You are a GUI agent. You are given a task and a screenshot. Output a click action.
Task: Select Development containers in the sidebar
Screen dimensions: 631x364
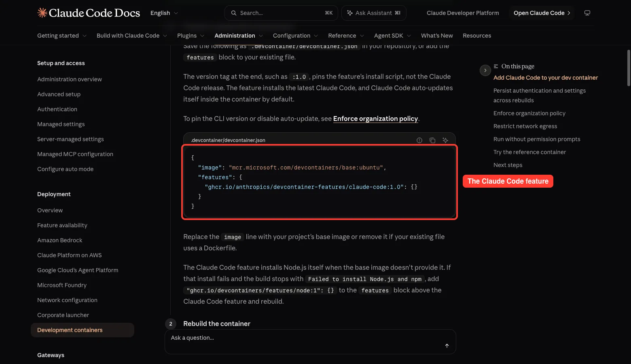(x=83, y=330)
